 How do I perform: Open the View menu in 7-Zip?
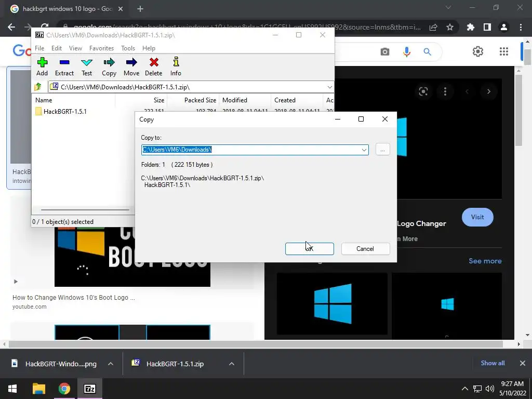[x=75, y=48]
